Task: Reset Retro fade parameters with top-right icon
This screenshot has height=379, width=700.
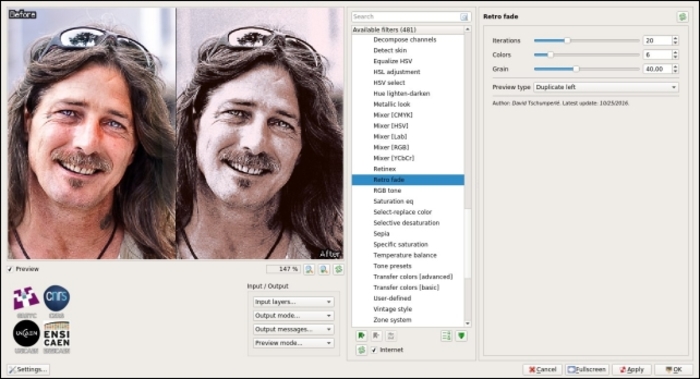Action: (682, 17)
